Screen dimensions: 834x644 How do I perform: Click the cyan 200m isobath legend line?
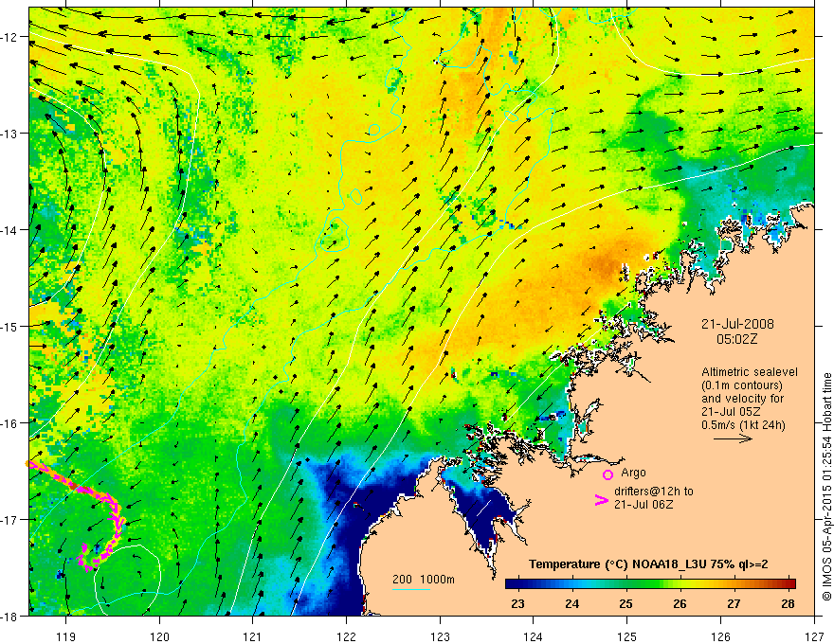pos(411,589)
